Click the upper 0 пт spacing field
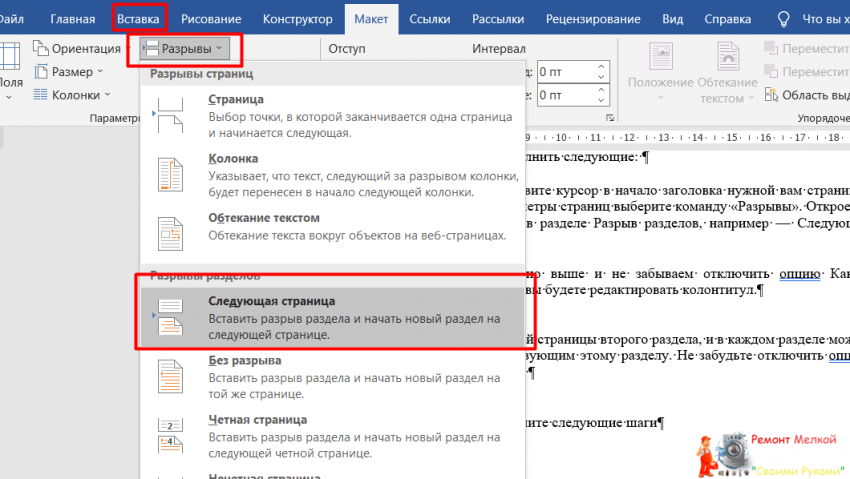The image size is (850, 479). [x=563, y=72]
